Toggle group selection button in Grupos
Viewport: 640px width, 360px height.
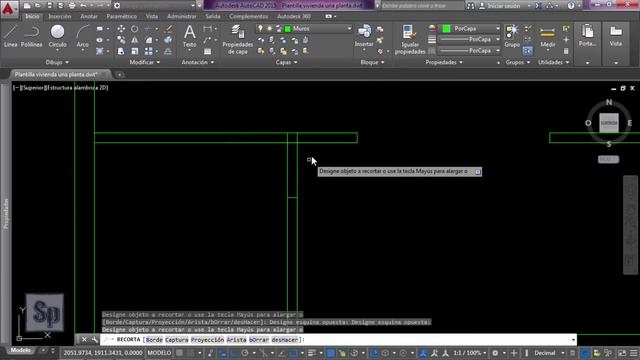527,51
